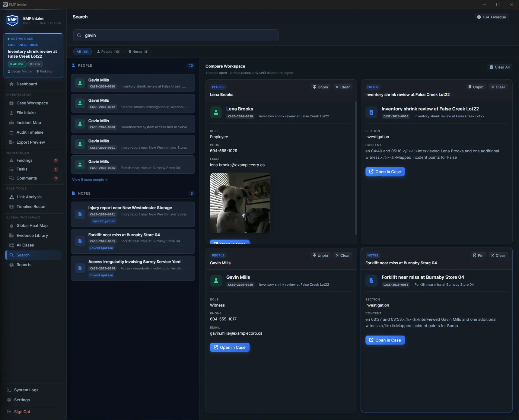Image resolution: width=519 pixels, height=420 pixels.
Task: Open in Case for Gavin Mills pane
Action: point(230,348)
